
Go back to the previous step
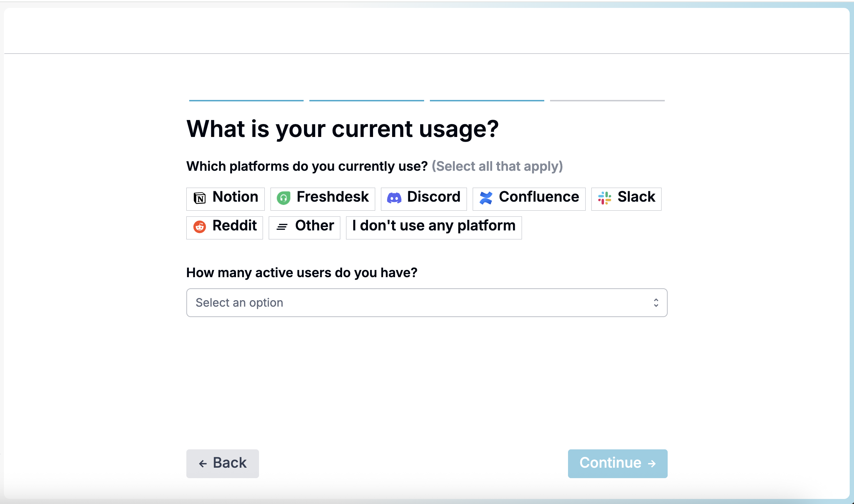coord(223,464)
